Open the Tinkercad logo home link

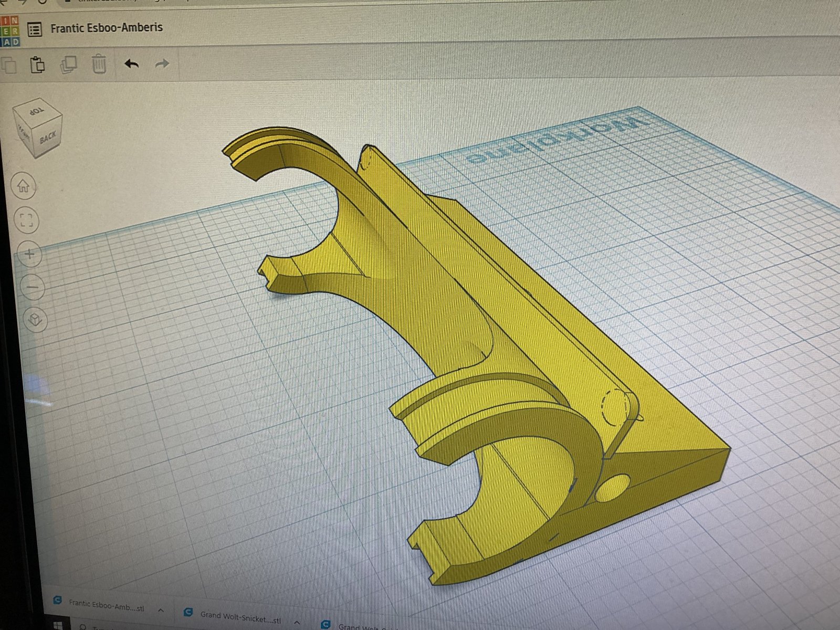tap(9, 31)
